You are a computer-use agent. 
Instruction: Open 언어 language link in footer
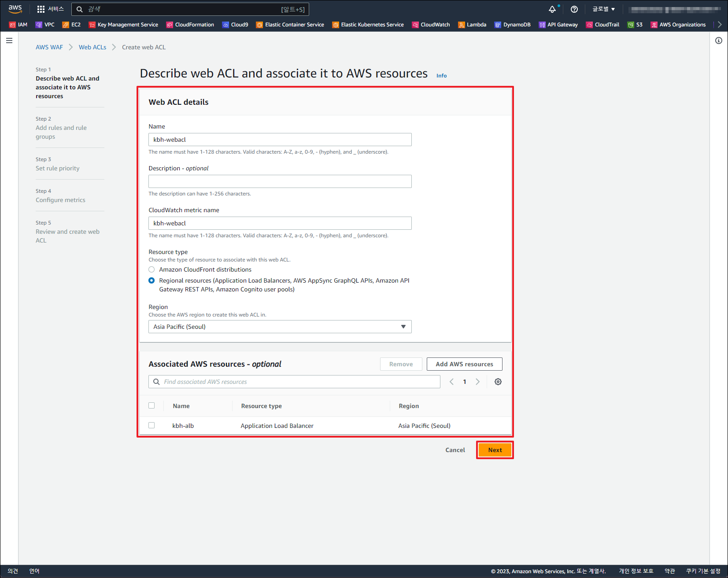tap(34, 571)
